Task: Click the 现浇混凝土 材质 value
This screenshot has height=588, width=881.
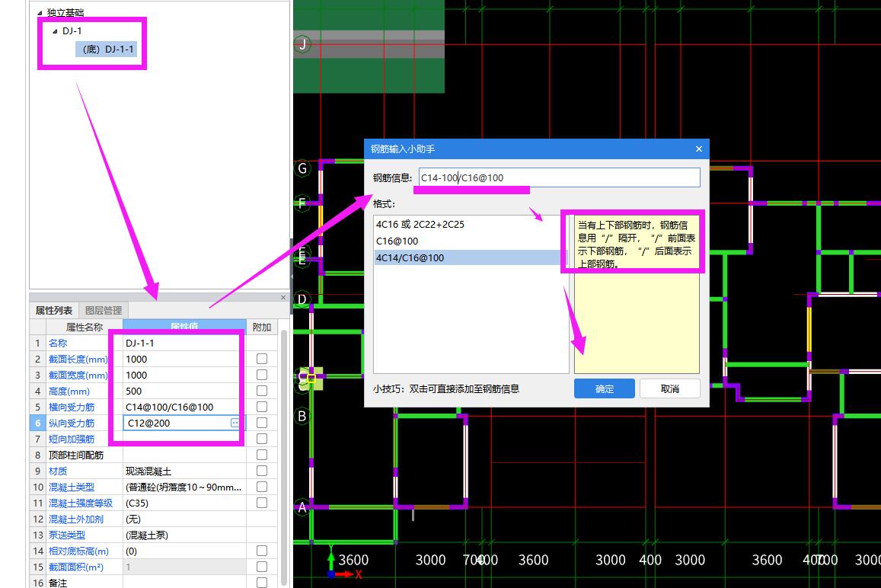Action: (184, 471)
